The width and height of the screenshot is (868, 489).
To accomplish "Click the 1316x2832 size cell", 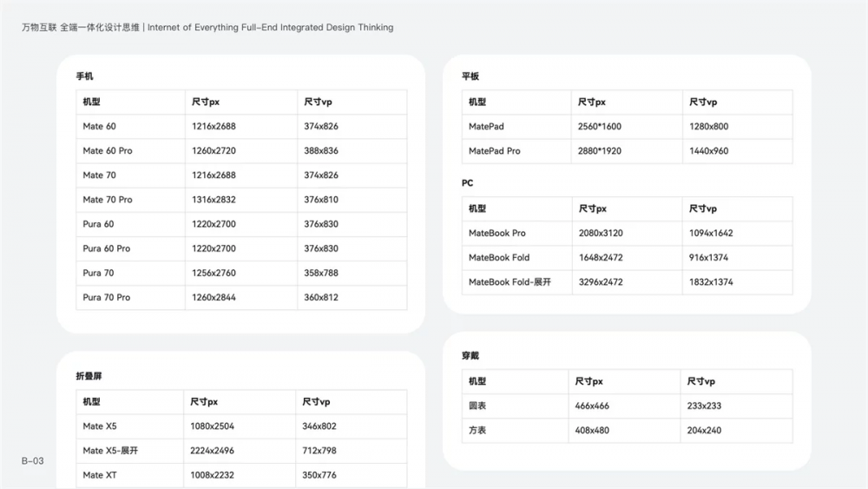I will pyautogui.click(x=214, y=200).
